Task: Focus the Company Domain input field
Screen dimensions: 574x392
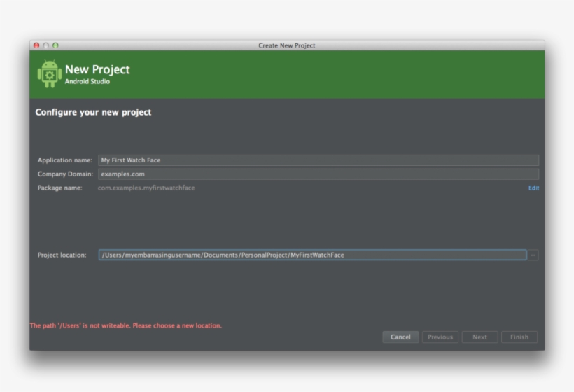Action: coord(318,174)
